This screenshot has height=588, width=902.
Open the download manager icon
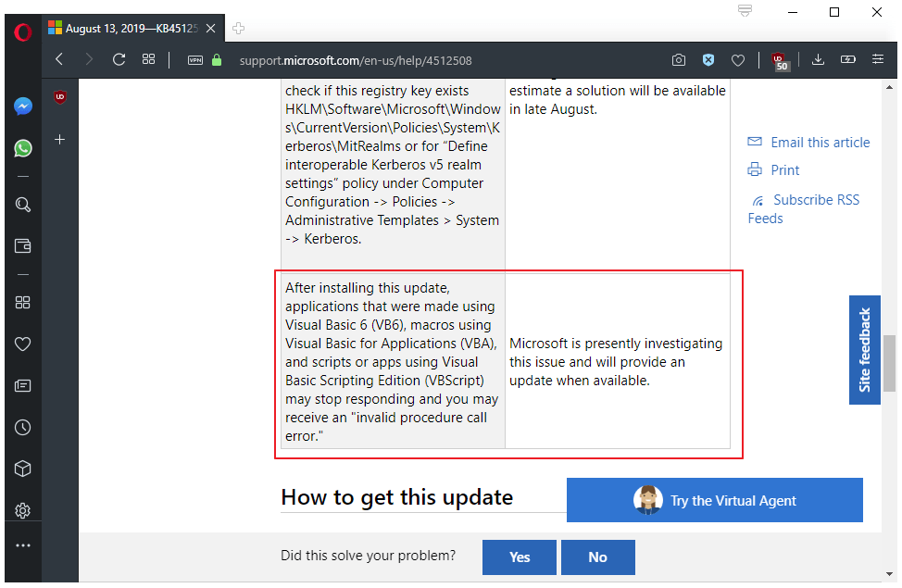[818, 59]
